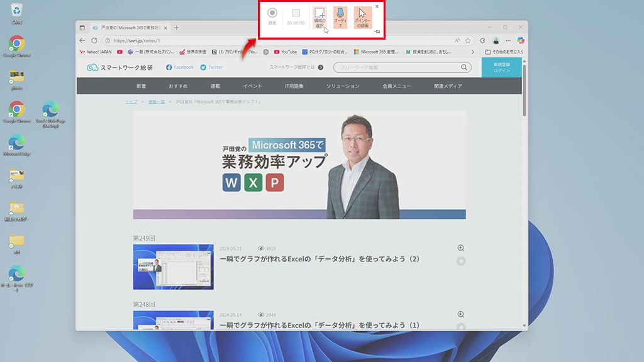
Task: Select the old folder on the desktop
Action: (17, 244)
